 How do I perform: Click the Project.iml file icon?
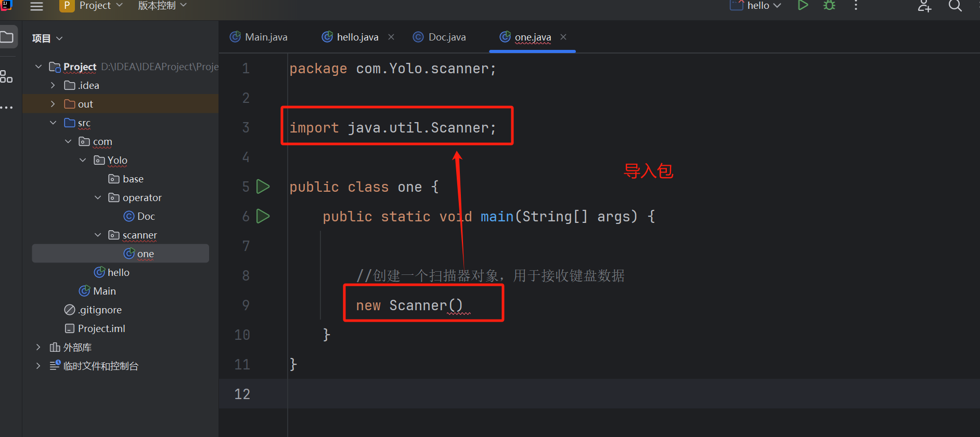[x=70, y=328]
